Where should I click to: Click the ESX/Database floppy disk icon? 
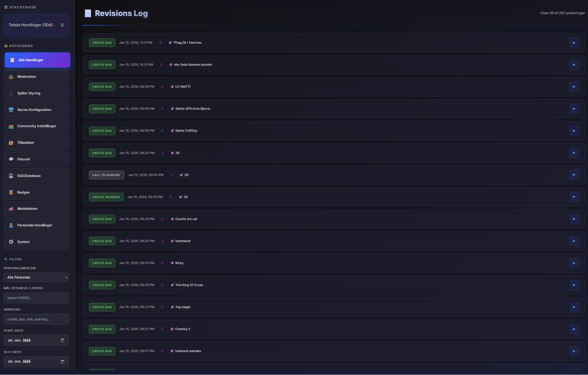(11, 176)
